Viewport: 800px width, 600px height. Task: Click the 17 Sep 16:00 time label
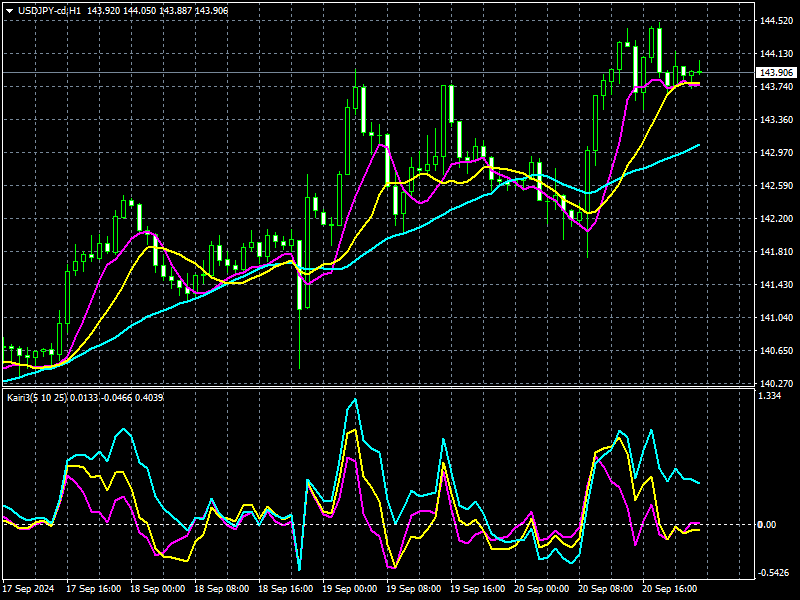[94, 589]
